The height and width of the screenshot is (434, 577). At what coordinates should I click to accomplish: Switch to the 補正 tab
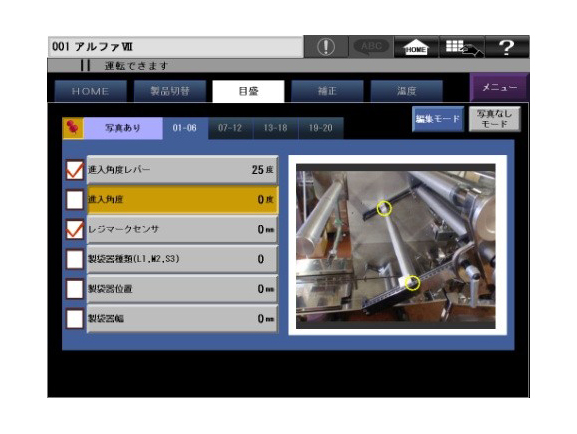[x=327, y=91]
